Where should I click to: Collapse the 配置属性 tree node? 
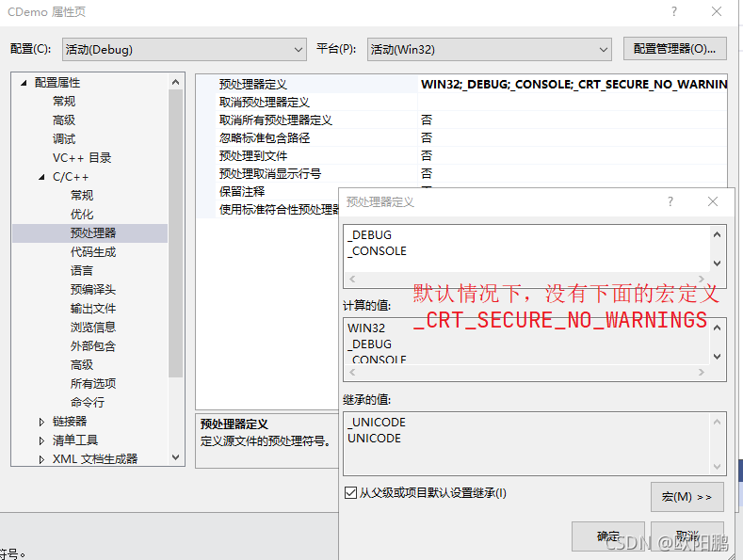tap(24, 83)
